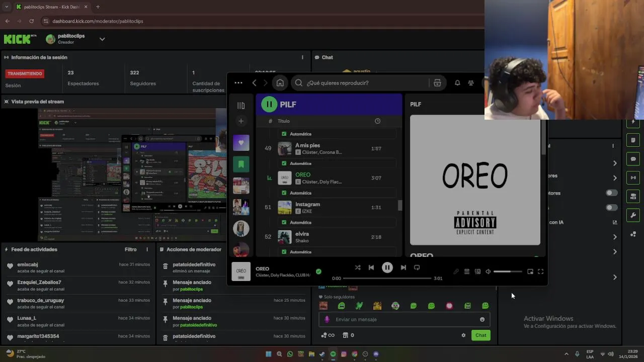Open 'Feed de actividades' three-dot menu
Image resolution: width=644 pixels, height=362 pixels.
pos(147,249)
